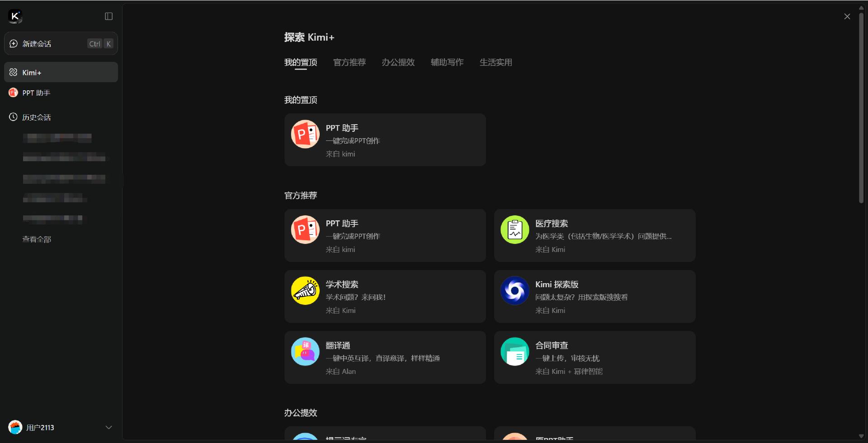Collapse the sidebar with panel toggle icon
The image size is (868, 443).
point(108,16)
